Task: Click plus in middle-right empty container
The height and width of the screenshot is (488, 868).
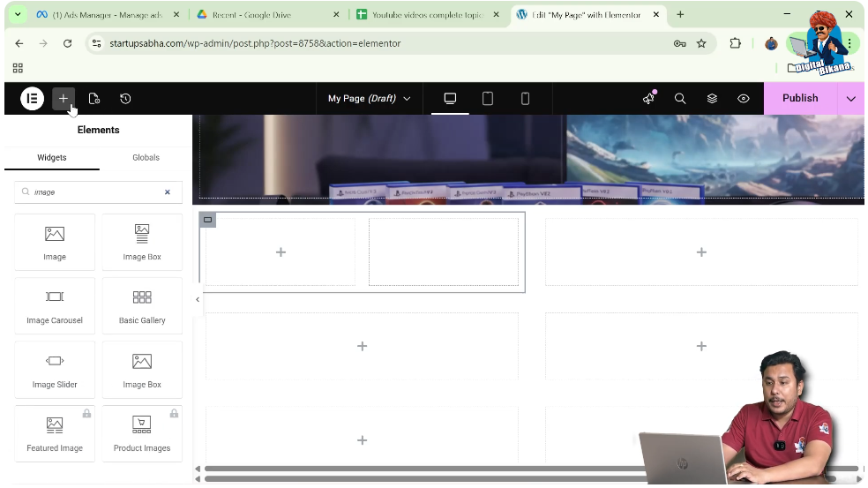Action: point(701,346)
